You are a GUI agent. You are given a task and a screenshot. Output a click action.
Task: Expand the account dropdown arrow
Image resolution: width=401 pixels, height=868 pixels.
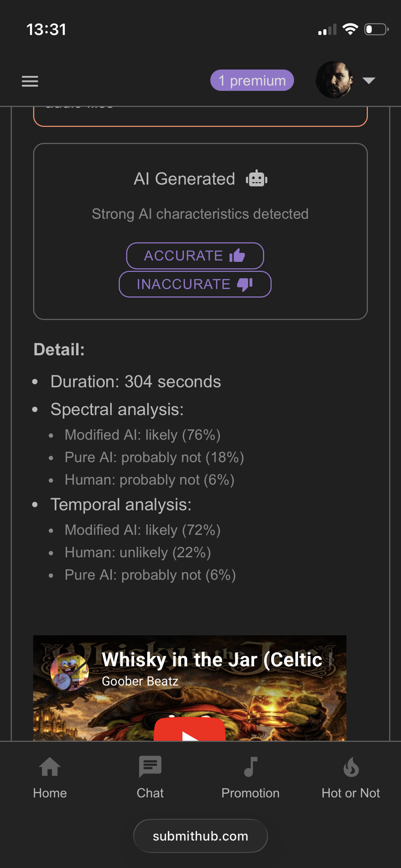point(369,80)
